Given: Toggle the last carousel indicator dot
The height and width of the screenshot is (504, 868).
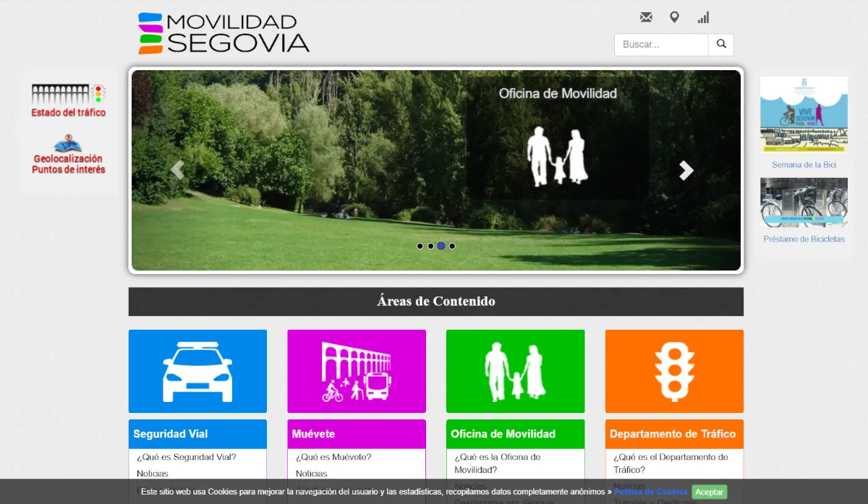Looking at the screenshot, I should tap(452, 246).
